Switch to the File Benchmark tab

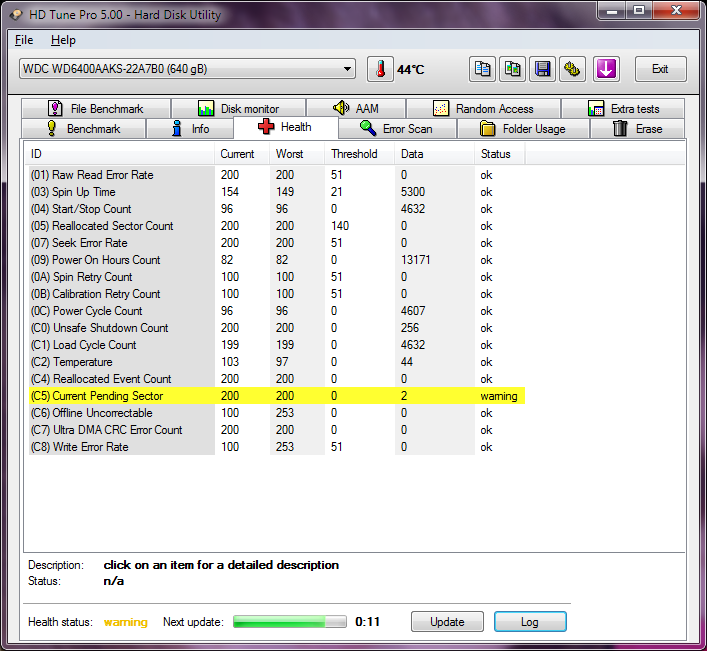point(96,109)
